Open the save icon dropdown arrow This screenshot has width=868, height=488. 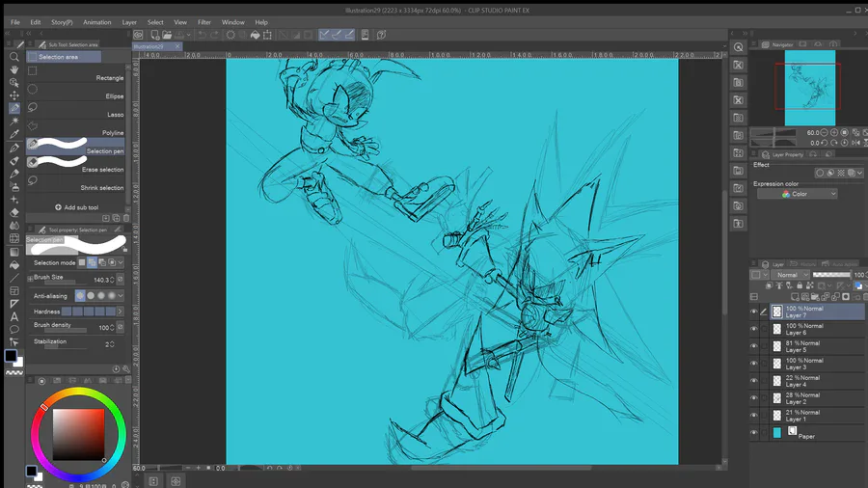[x=189, y=35]
